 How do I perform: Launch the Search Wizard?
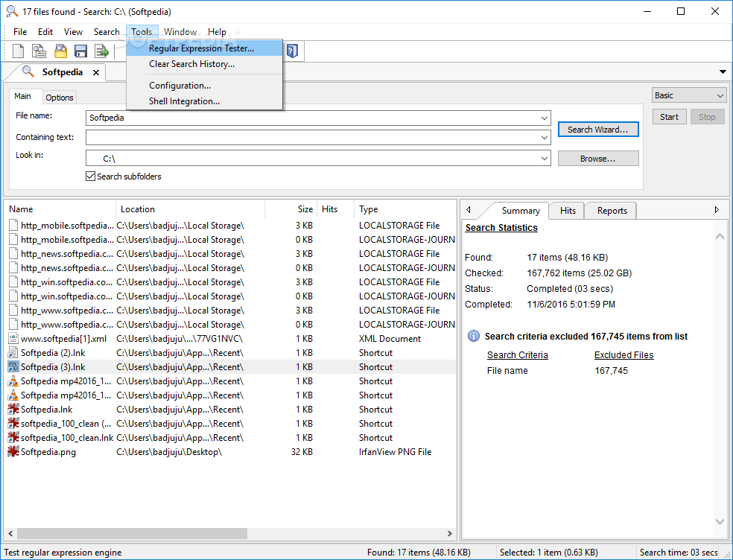coord(598,130)
